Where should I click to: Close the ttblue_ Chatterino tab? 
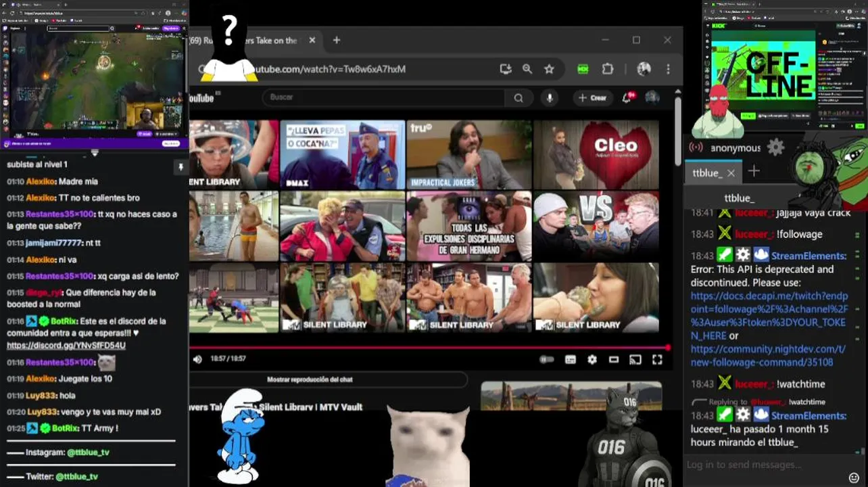coord(731,173)
